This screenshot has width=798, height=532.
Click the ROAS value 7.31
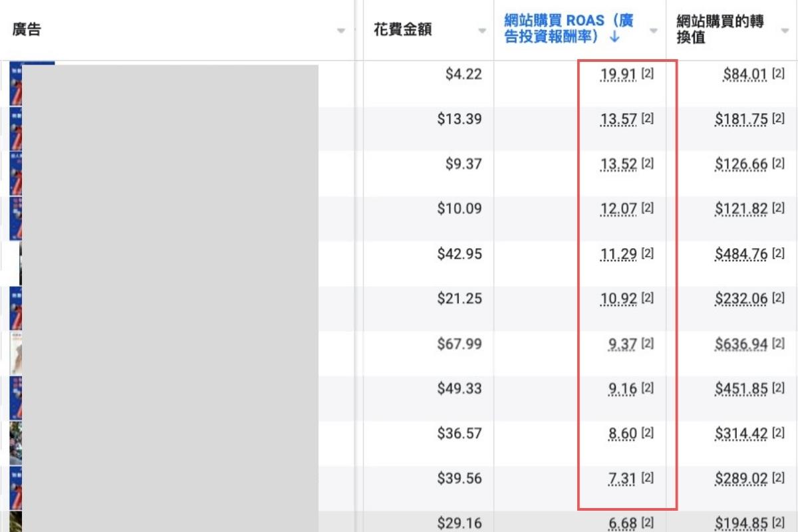(622, 479)
